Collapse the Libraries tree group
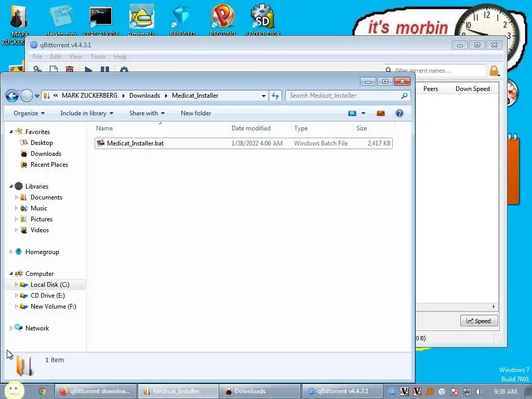The width and height of the screenshot is (532, 399). tap(11, 187)
